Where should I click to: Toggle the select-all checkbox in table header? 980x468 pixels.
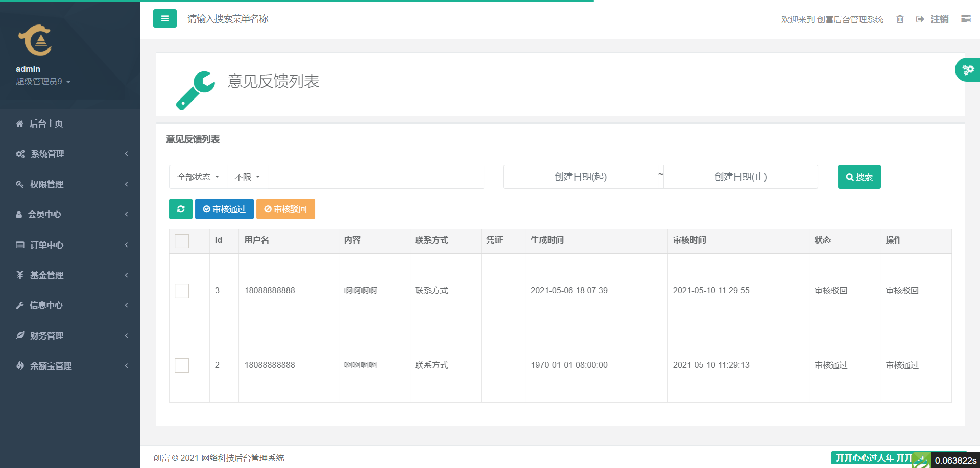[x=182, y=241]
